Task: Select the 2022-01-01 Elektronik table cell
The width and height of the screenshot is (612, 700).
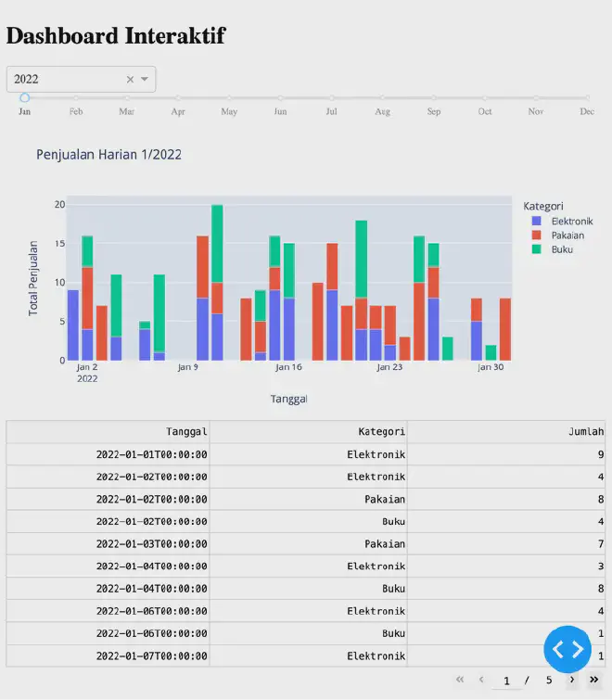Action: (x=376, y=454)
